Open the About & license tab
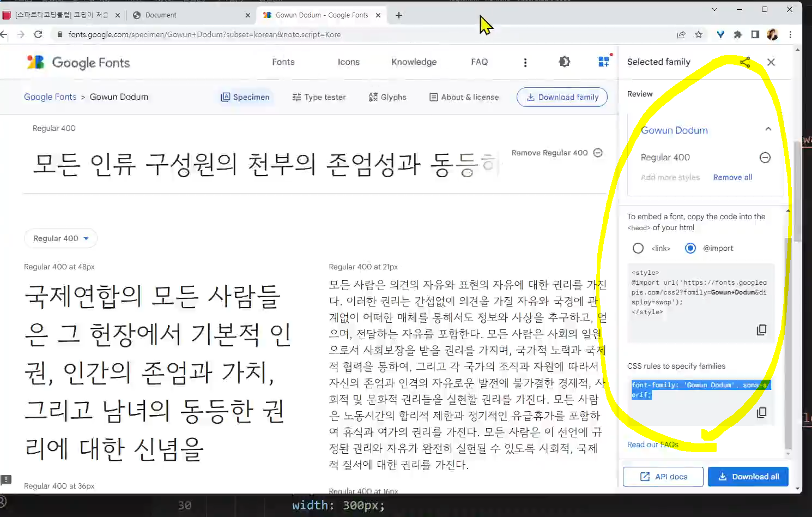The image size is (812, 517). click(464, 97)
